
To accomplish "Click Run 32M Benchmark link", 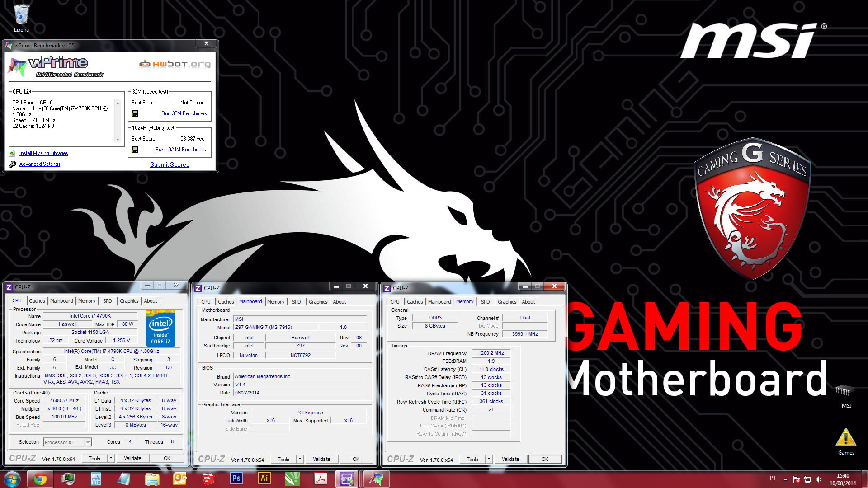I will coord(184,113).
